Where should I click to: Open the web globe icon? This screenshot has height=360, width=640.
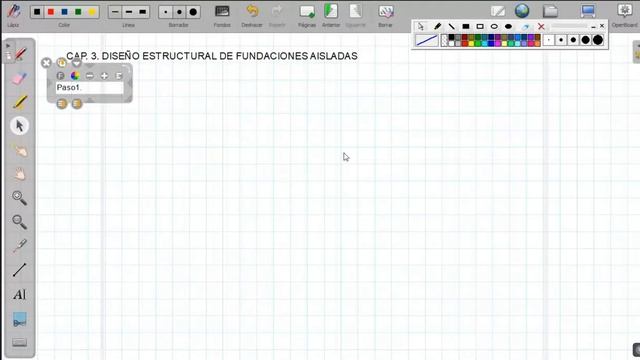522,11
